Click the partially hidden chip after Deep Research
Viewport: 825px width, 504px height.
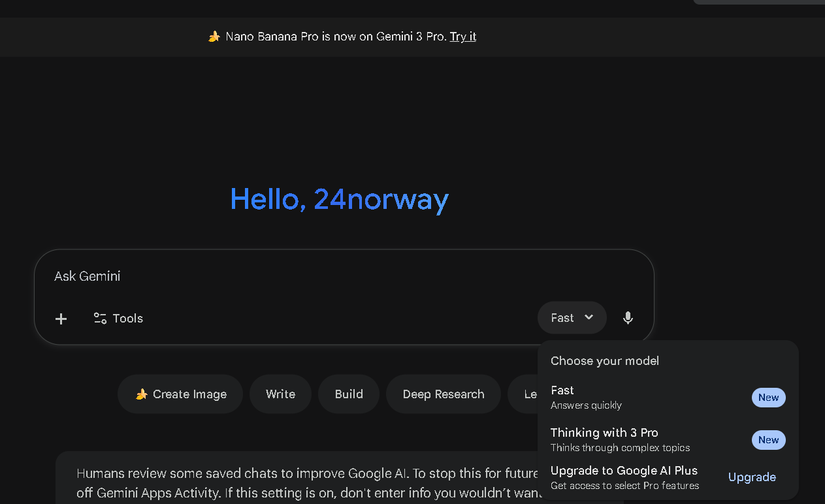524,394
